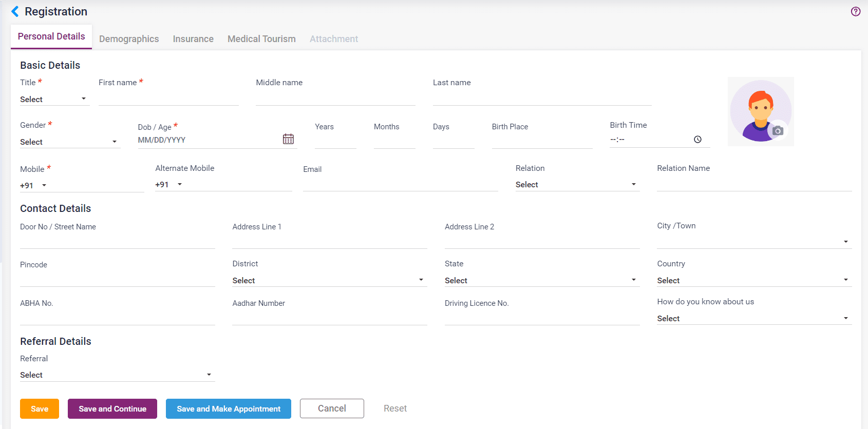Screen dimensions: 868x429
Task: Switch to the Insurance tab
Action: tap(193, 39)
